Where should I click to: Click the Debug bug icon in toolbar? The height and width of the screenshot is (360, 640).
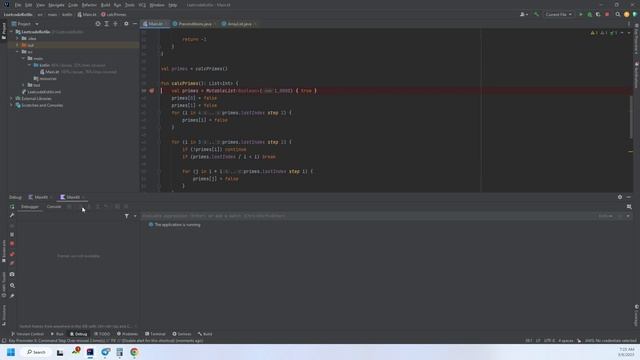point(589,14)
